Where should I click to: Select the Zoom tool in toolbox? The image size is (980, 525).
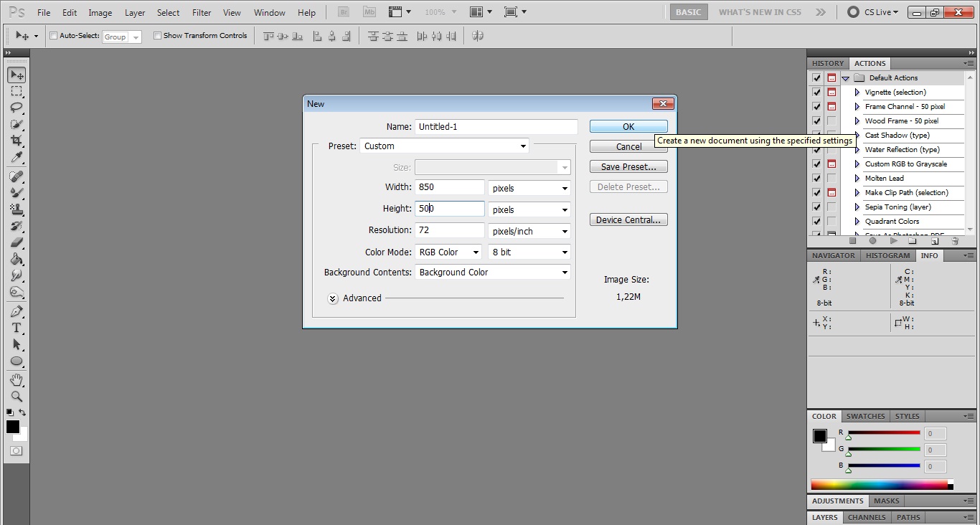(x=16, y=397)
